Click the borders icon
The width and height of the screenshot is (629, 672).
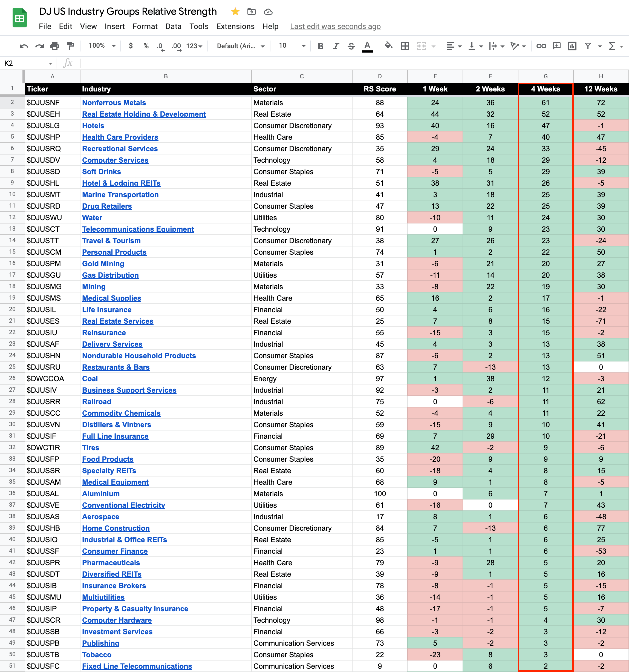[x=405, y=46]
